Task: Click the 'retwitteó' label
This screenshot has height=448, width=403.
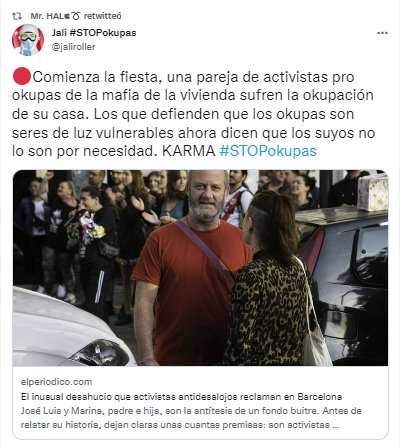Action: click(x=102, y=16)
